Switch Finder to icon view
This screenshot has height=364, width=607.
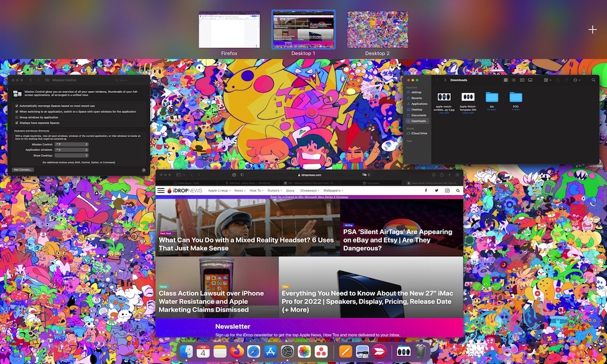tap(506, 80)
